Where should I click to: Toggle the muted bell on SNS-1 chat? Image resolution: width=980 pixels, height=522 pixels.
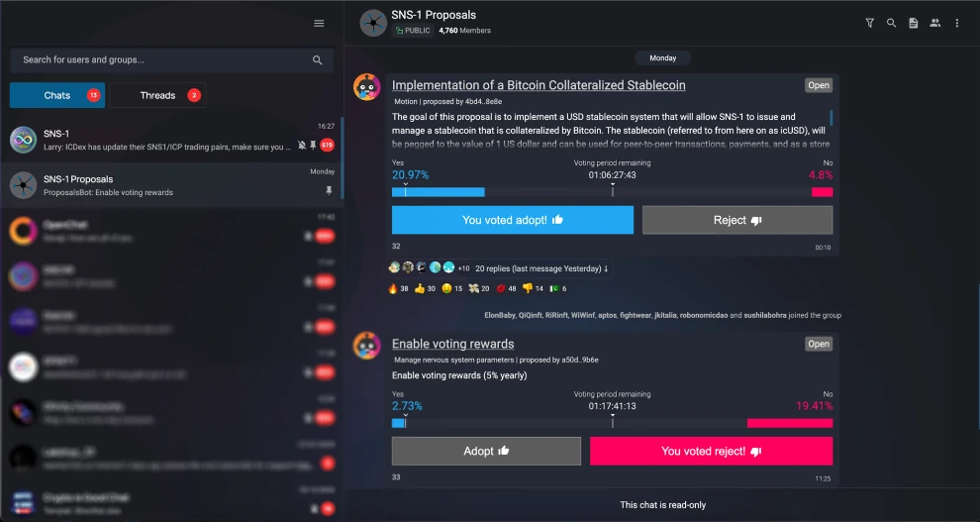click(x=302, y=145)
